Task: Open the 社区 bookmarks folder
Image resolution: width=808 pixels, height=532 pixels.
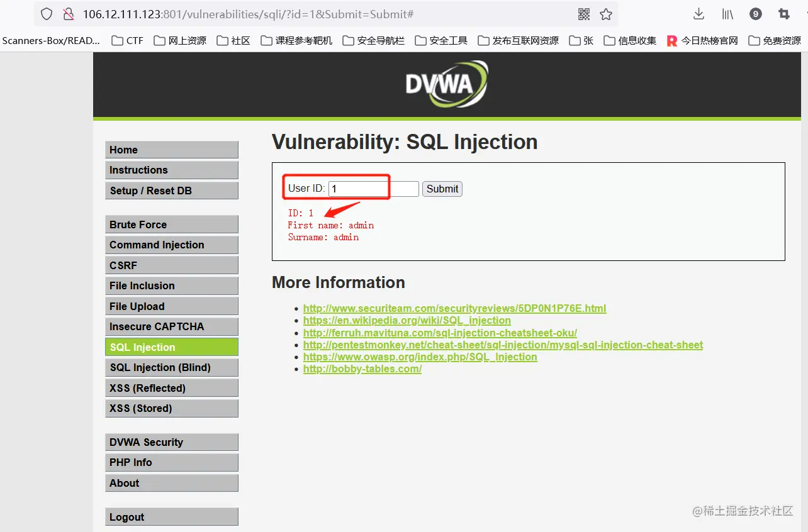Action: click(x=233, y=40)
